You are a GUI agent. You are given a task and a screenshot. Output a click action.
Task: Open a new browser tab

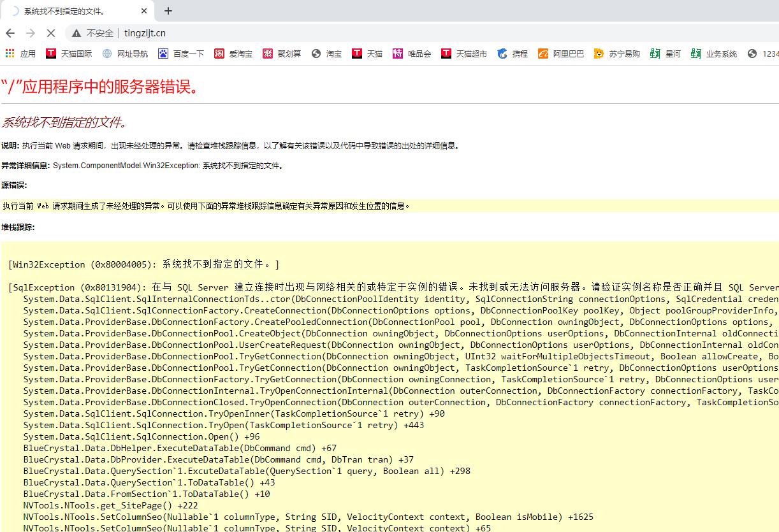click(168, 11)
